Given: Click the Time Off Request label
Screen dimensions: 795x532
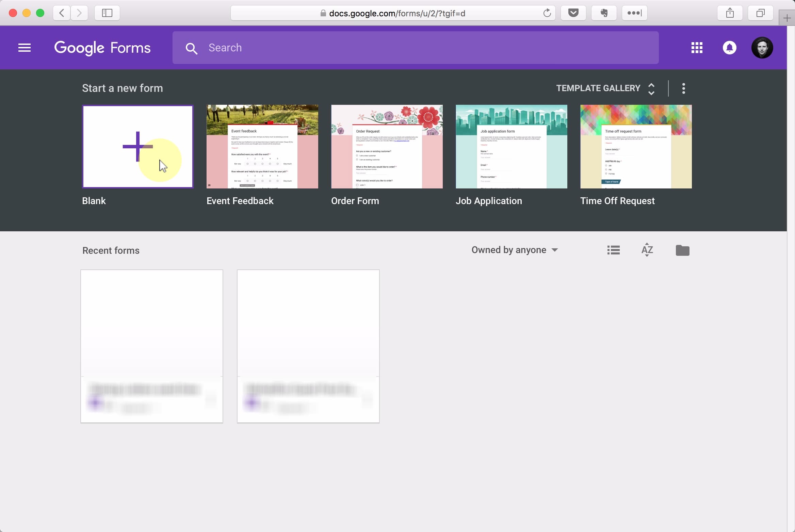Looking at the screenshot, I should (617, 201).
